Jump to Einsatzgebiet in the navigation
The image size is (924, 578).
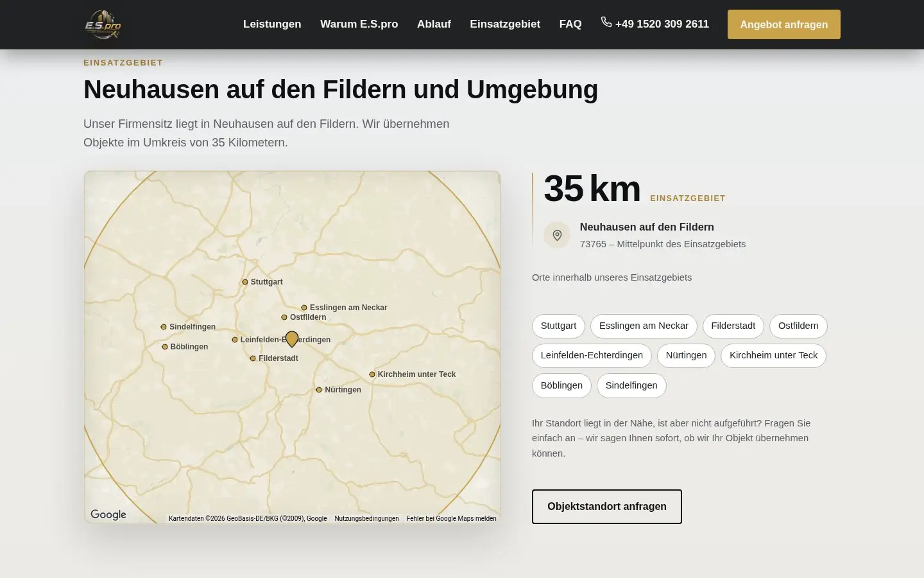[505, 24]
